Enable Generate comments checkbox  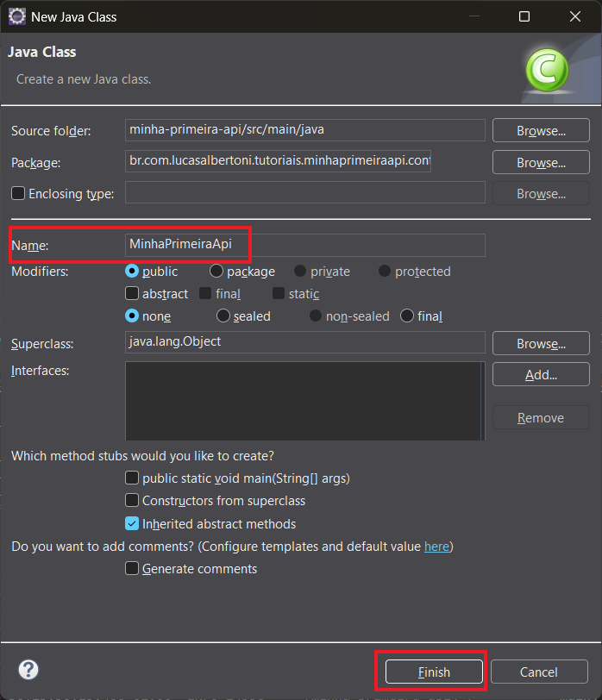click(132, 569)
